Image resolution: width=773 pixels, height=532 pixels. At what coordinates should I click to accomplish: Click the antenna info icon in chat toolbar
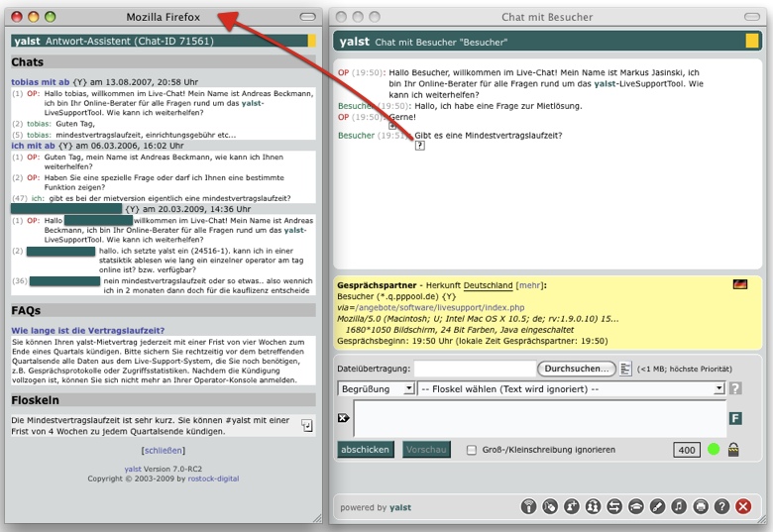[x=528, y=506]
